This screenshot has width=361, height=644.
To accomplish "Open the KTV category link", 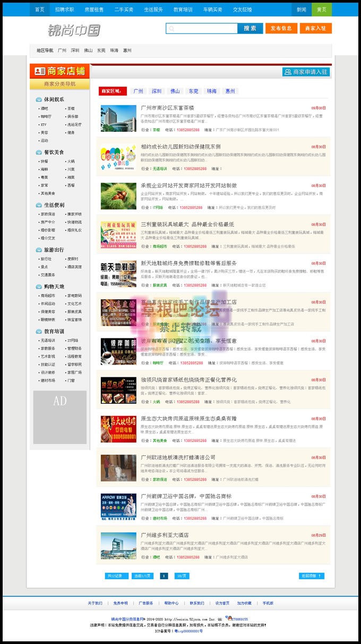I will [x=44, y=124].
